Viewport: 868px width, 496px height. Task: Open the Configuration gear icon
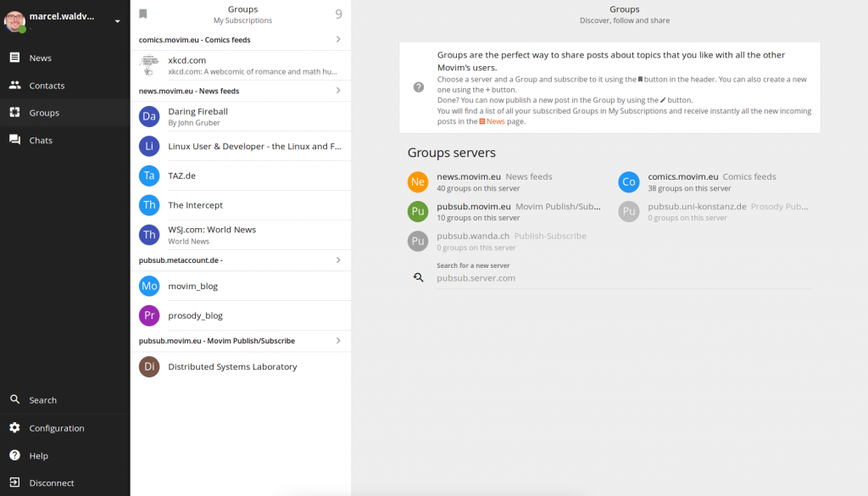point(15,427)
